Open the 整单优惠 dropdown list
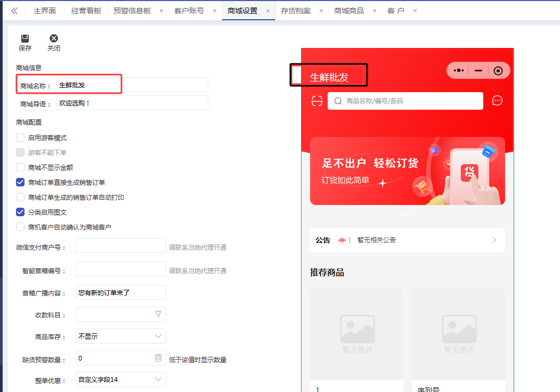Image resolution: width=560 pixels, height=392 pixels. tap(158, 379)
